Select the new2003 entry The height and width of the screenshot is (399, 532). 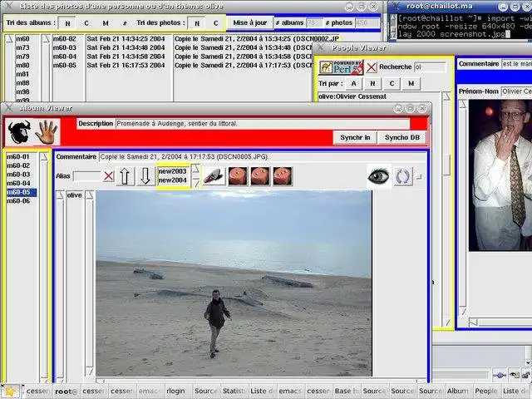(x=172, y=171)
